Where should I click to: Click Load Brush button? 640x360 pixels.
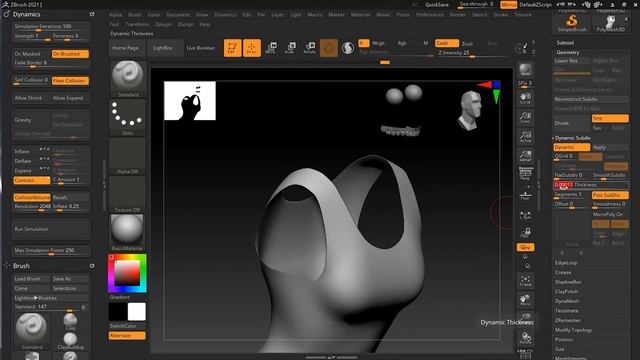31,279
